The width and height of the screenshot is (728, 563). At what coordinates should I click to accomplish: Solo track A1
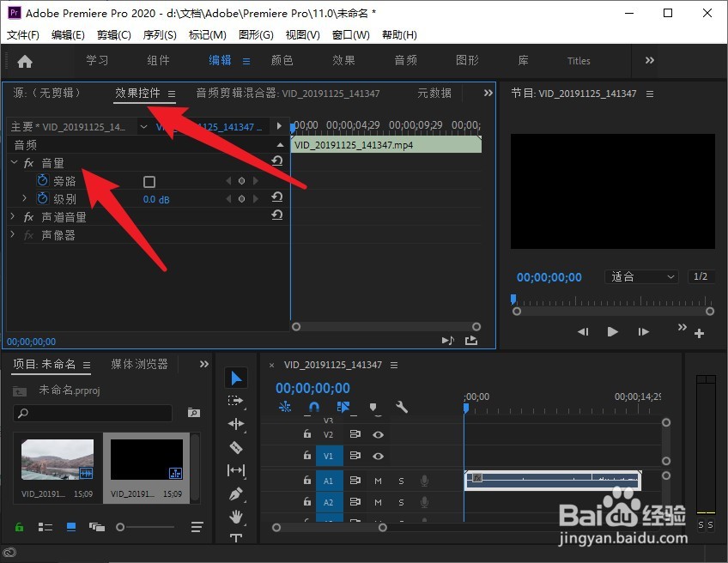pos(401,481)
